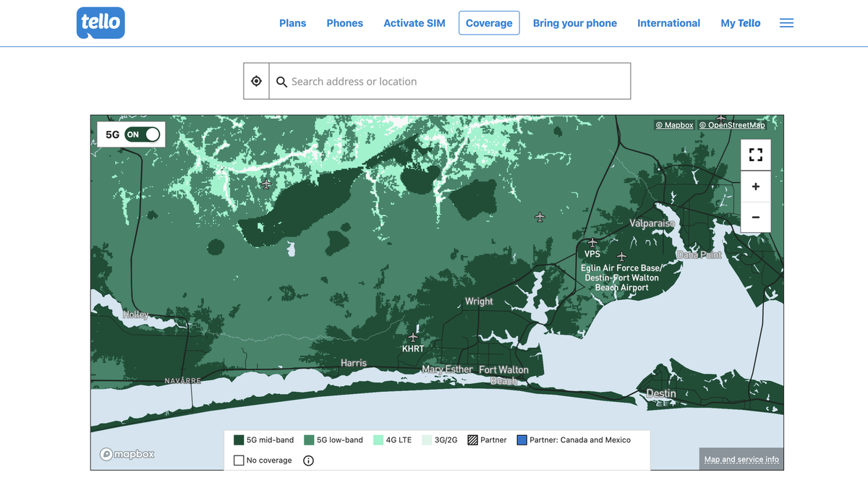Image resolution: width=868 pixels, height=488 pixels.
Task: Click the Mapbox logo on the map
Action: [x=127, y=454]
